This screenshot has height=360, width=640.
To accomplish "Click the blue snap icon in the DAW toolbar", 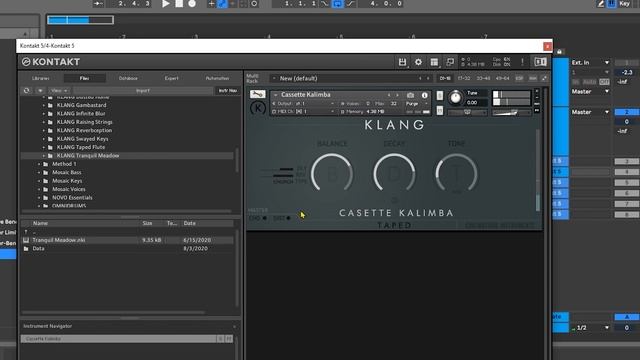I will pos(338,4).
